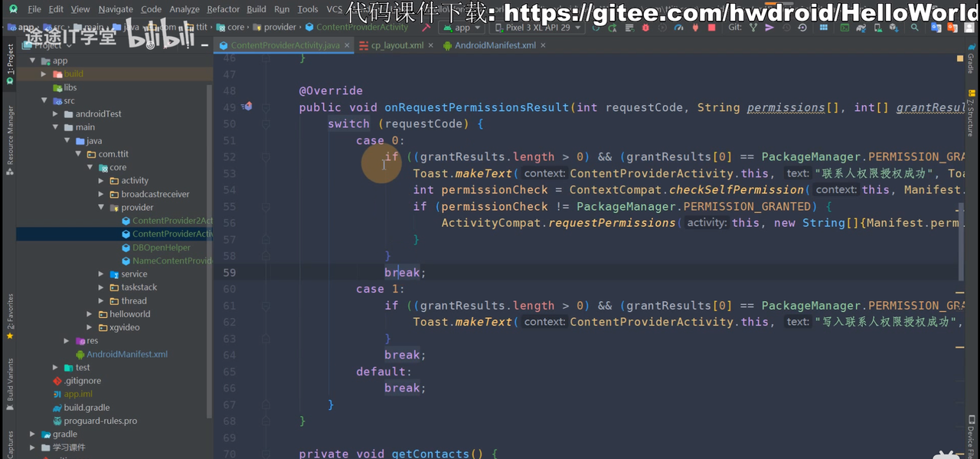Toggle the 1: Project tool window
Screen dimensions: 980x459
10,64
